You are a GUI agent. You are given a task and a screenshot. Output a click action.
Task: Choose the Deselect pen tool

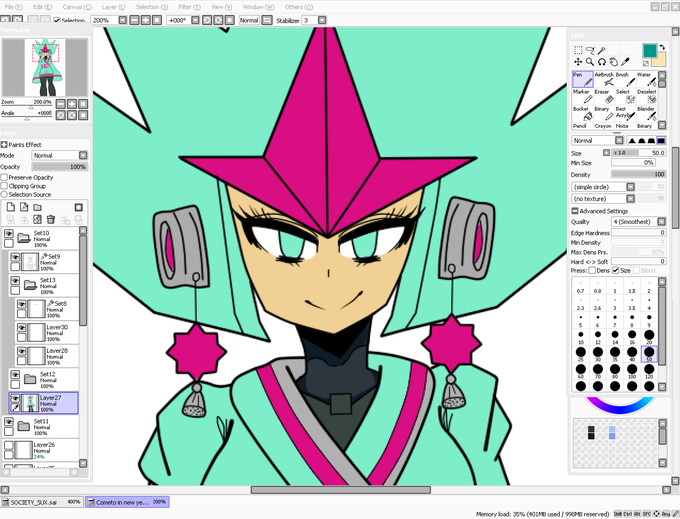pyautogui.click(x=647, y=97)
